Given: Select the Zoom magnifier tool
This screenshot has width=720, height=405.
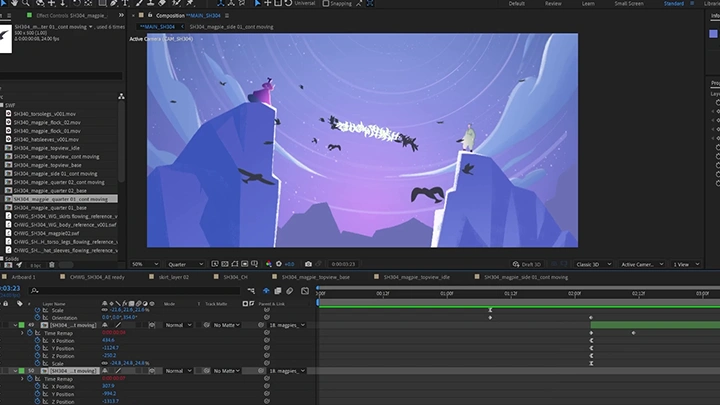Looking at the screenshot, I should click(26, 3).
